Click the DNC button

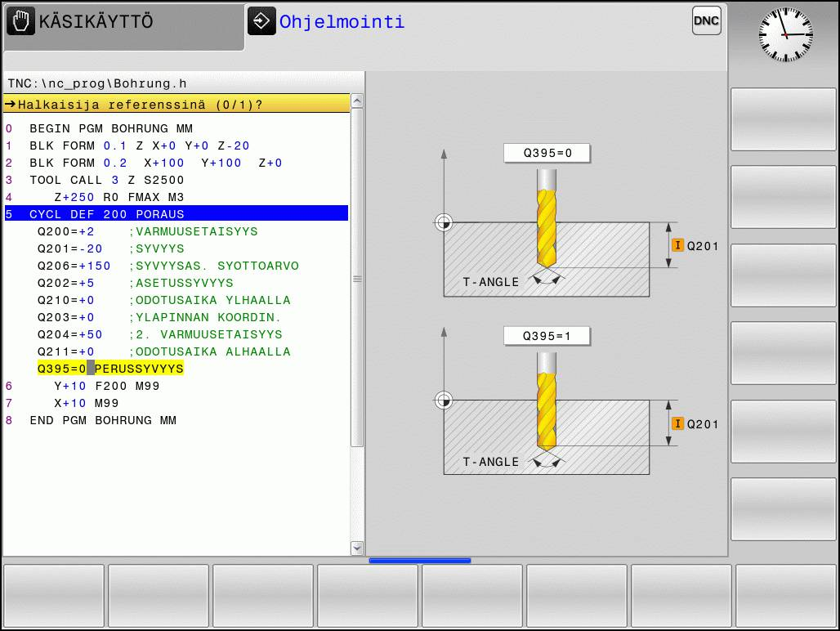click(x=706, y=21)
